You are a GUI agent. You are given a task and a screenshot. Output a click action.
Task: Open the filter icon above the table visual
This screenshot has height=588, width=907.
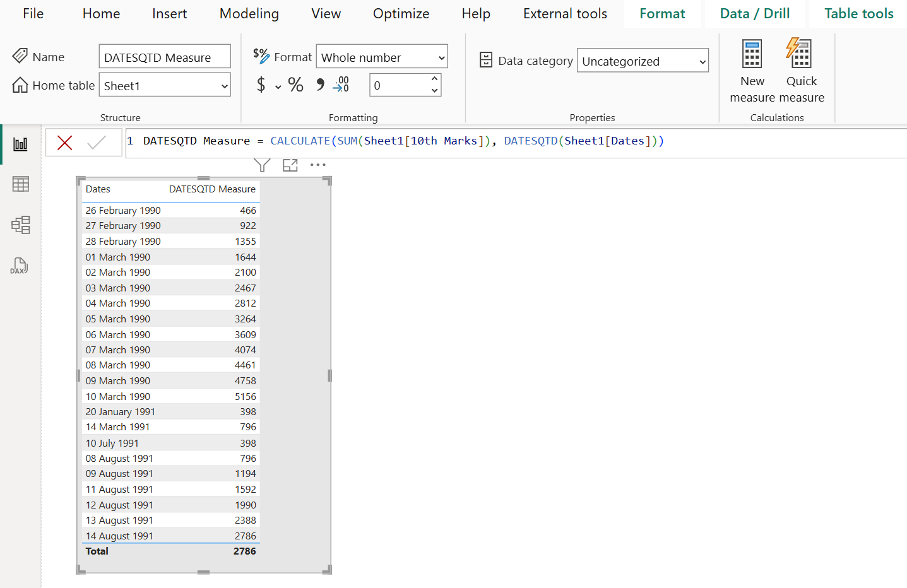[x=261, y=164]
